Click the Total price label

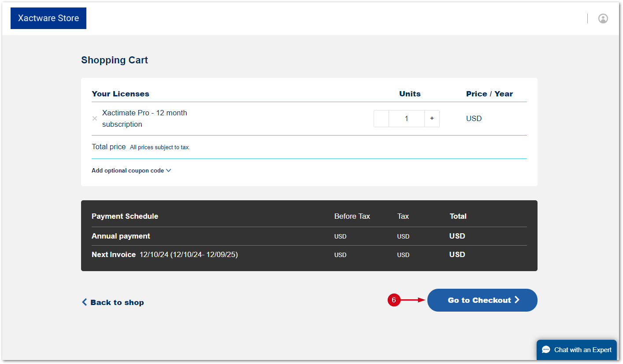[109, 147]
